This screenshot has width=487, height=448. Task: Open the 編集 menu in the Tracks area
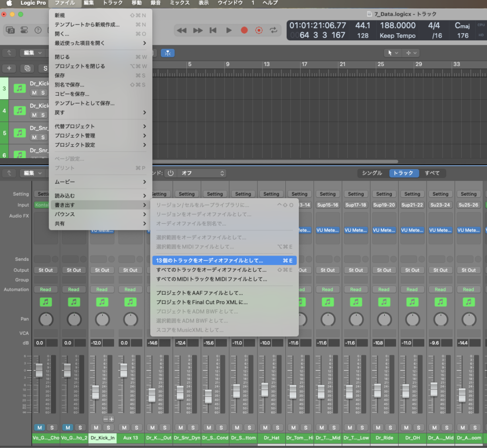coord(33,53)
